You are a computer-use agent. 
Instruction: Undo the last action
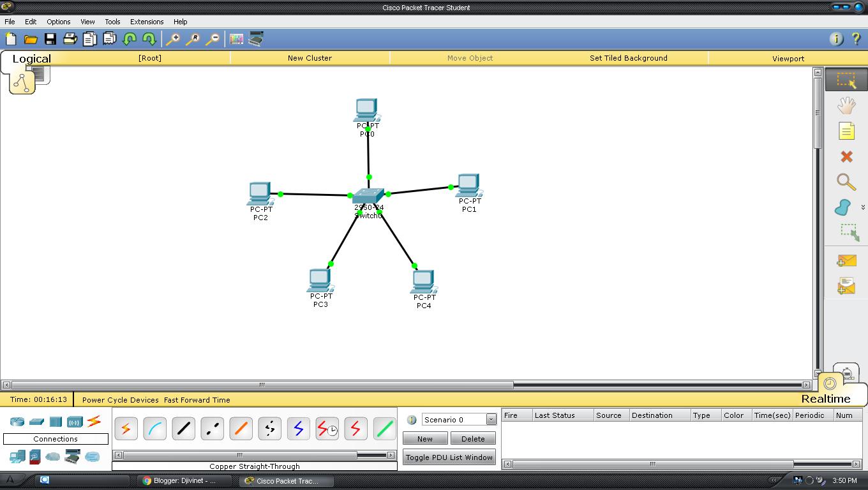(x=129, y=39)
